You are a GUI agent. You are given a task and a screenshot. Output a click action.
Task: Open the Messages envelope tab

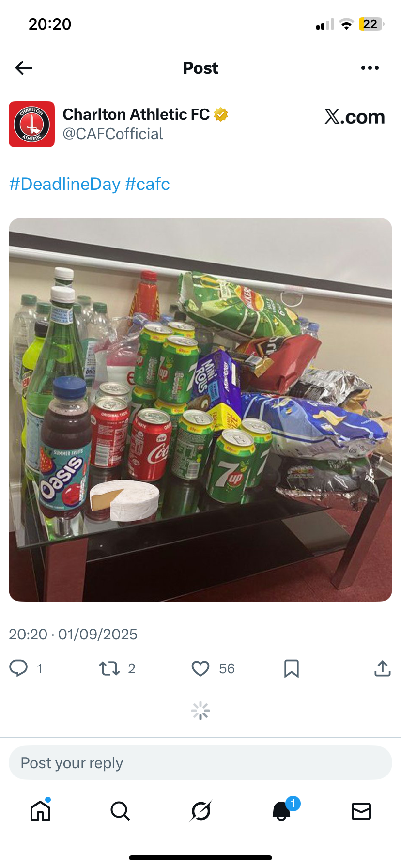coord(361,811)
